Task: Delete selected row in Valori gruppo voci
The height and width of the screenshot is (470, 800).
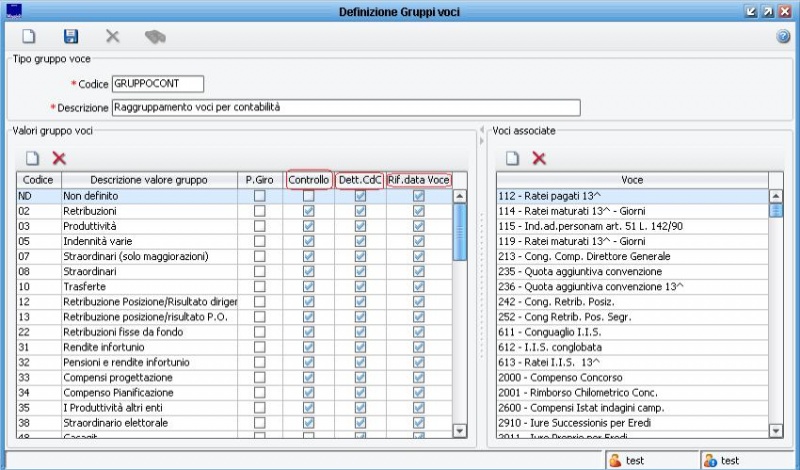Action: (59, 158)
